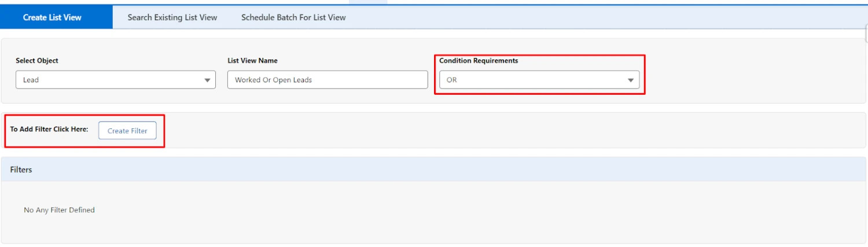Switch to the Create List View tab
The width and height of the screenshot is (868, 247).
point(52,17)
